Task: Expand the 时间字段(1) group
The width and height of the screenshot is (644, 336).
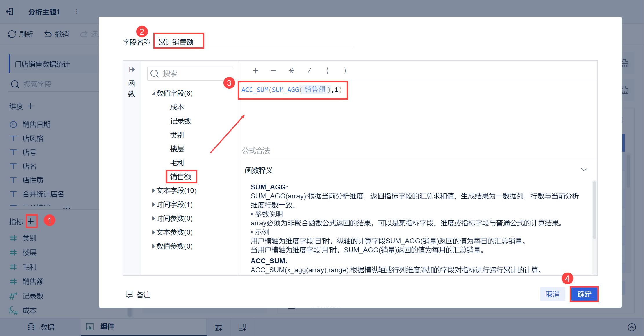Action: coord(153,204)
